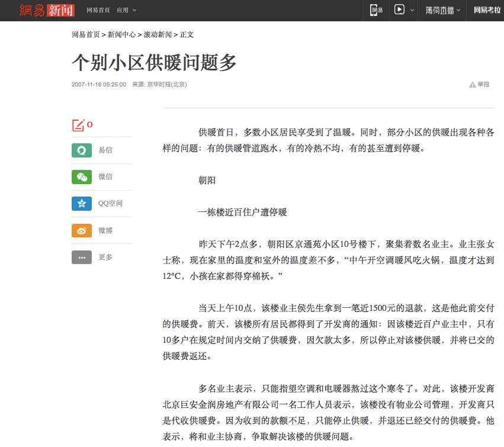The height and width of the screenshot is (447, 504).
Task: Click the 举报 report link
Action: click(x=483, y=85)
